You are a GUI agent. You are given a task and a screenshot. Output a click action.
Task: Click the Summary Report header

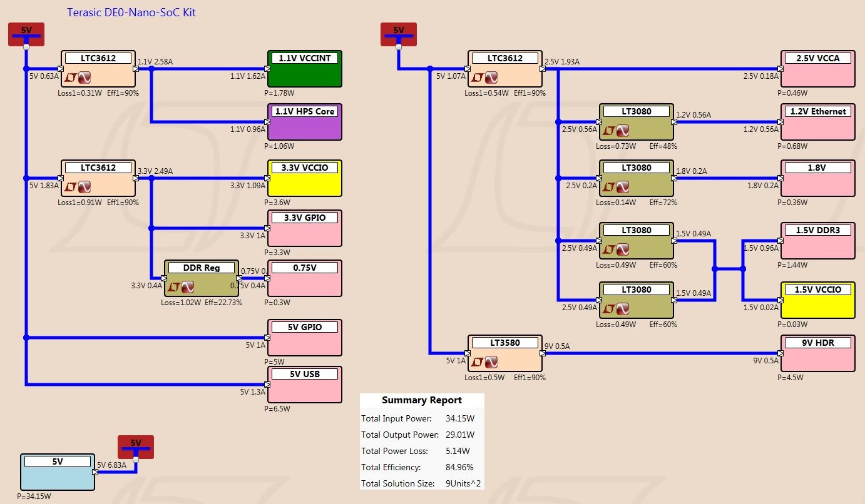pyautogui.click(x=422, y=400)
